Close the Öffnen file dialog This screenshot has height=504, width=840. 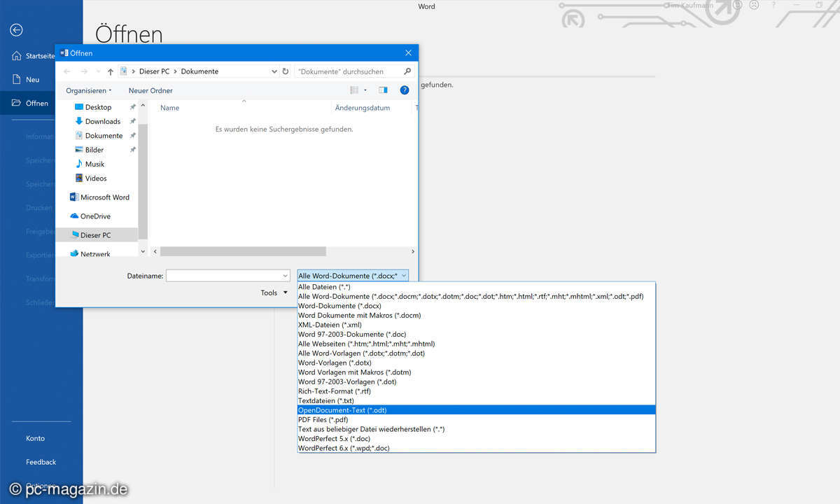408,53
